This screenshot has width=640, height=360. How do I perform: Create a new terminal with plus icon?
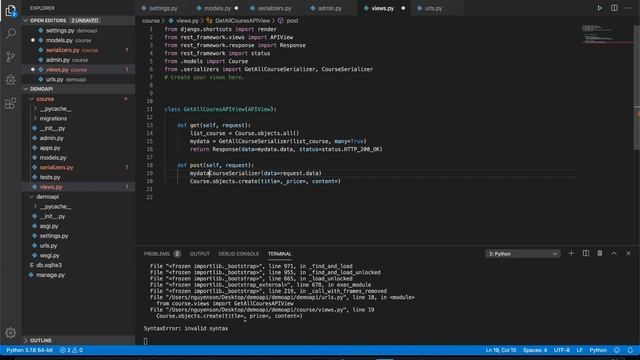click(x=571, y=253)
